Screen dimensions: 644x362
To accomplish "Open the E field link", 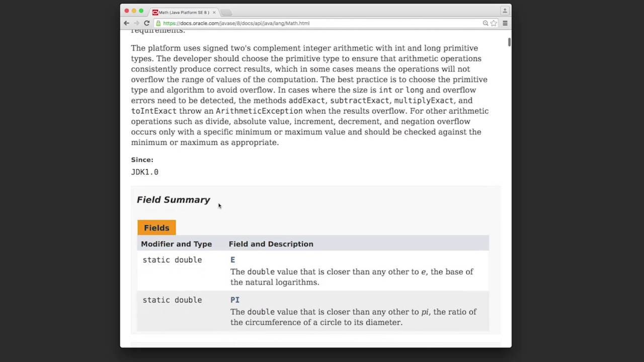I will [x=232, y=260].
